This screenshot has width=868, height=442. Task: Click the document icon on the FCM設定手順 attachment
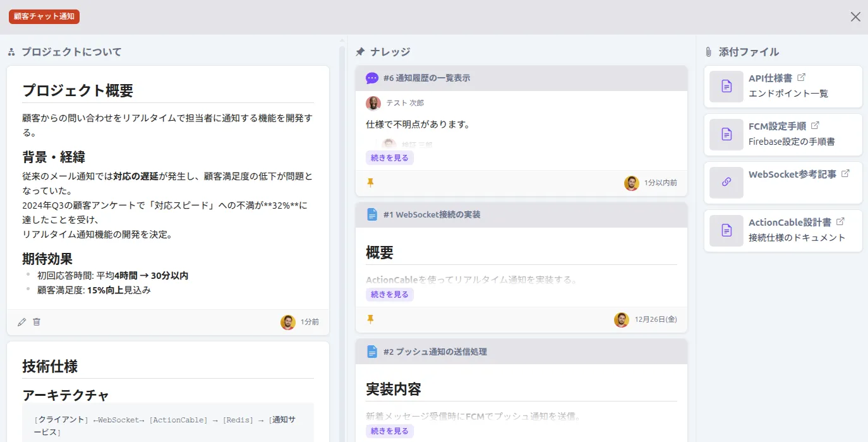point(725,134)
